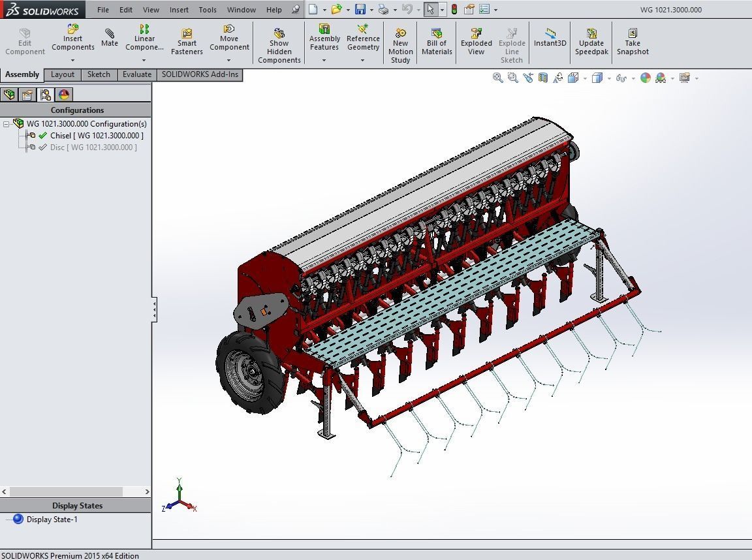Image resolution: width=752 pixels, height=560 pixels.
Task: Click Take Snapshot
Action: coord(633,41)
